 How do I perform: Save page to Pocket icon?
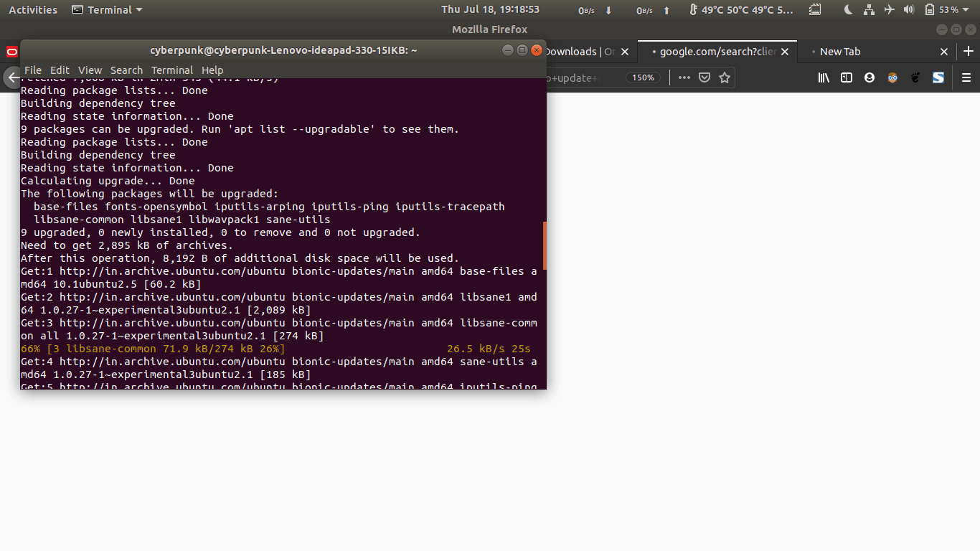pyautogui.click(x=705, y=77)
